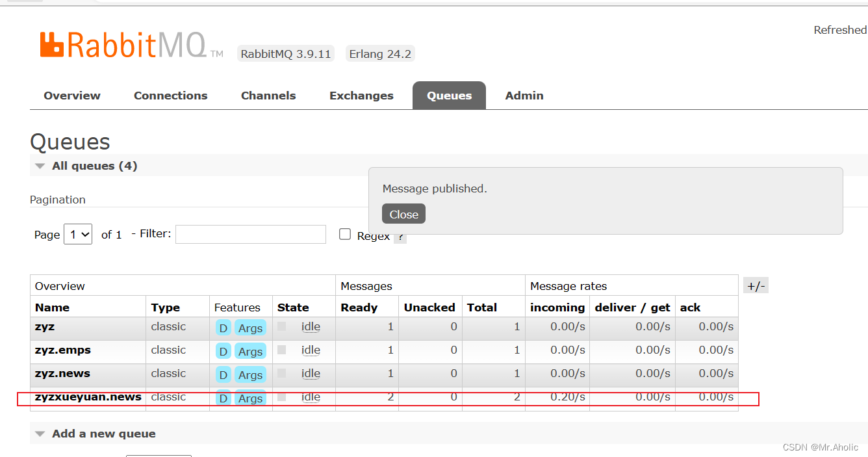Click Args badge for zyzxueyuan.news queue

pyautogui.click(x=250, y=398)
